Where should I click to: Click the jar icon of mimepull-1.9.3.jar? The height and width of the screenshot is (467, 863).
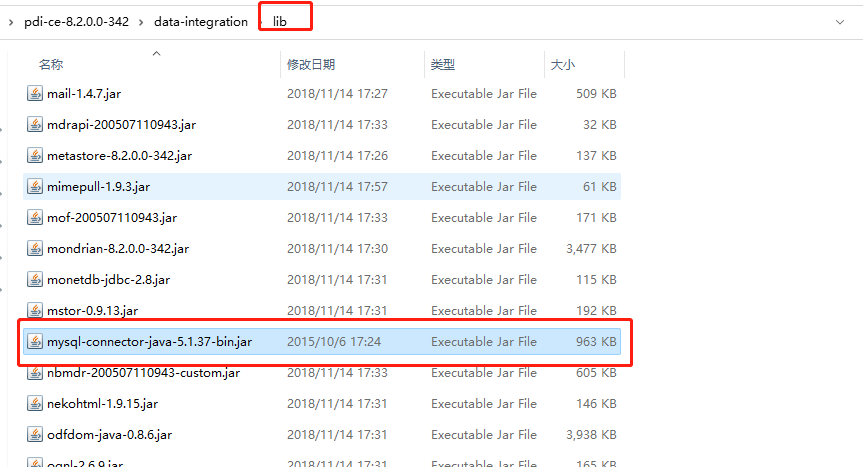(35, 186)
